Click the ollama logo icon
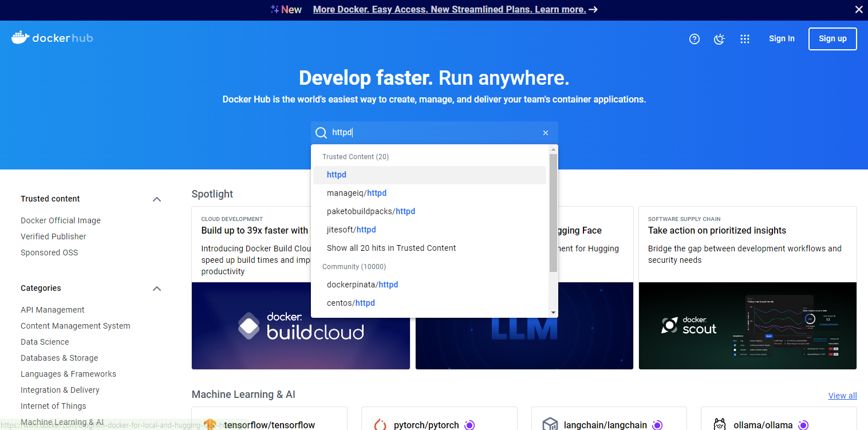The height and width of the screenshot is (430, 868). click(x=720, y=425)
